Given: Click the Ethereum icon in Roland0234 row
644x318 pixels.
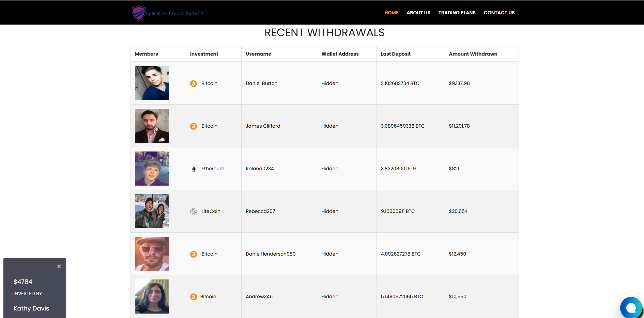Looking at the screenshot, I should click(x=194, y=169).
